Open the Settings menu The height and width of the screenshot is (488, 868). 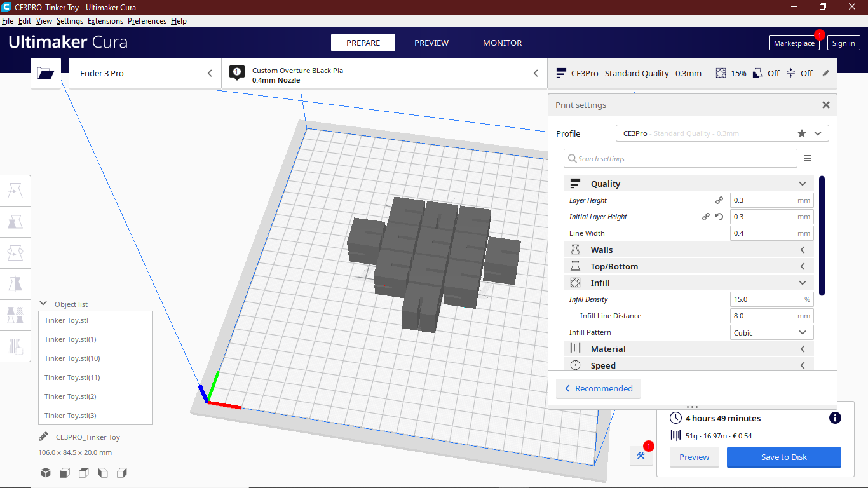coord(70,21)
